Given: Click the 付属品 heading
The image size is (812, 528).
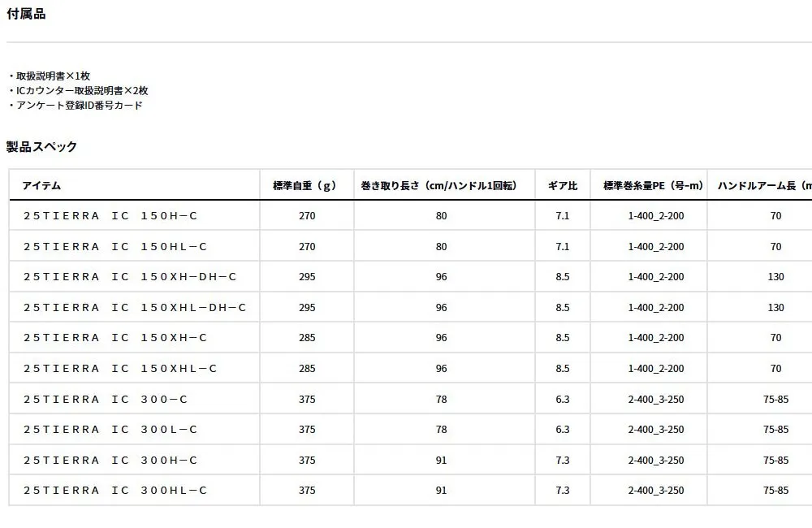Looking at the screenshot, I should coord(26,14).
